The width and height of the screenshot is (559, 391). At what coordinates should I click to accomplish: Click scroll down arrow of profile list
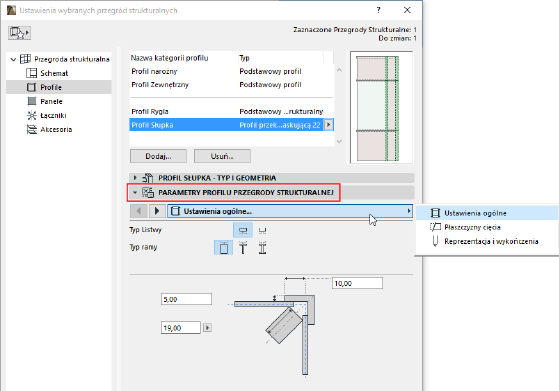coord(339,142)
